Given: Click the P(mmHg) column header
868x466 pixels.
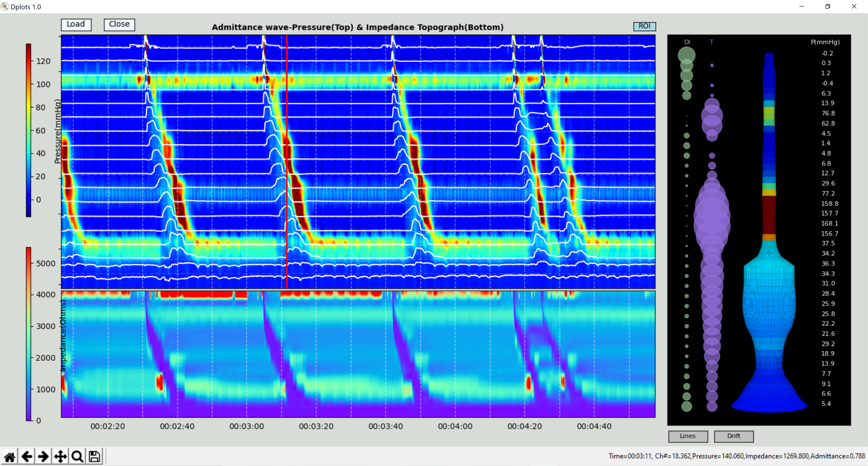Looking at the screenshot, I should click(825, 42).
